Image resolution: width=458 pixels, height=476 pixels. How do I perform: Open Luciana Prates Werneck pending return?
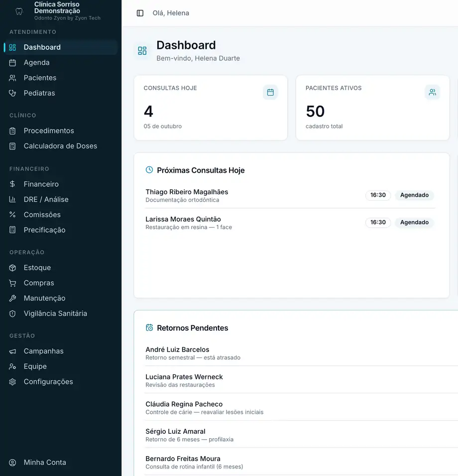(x=301, y=381)
